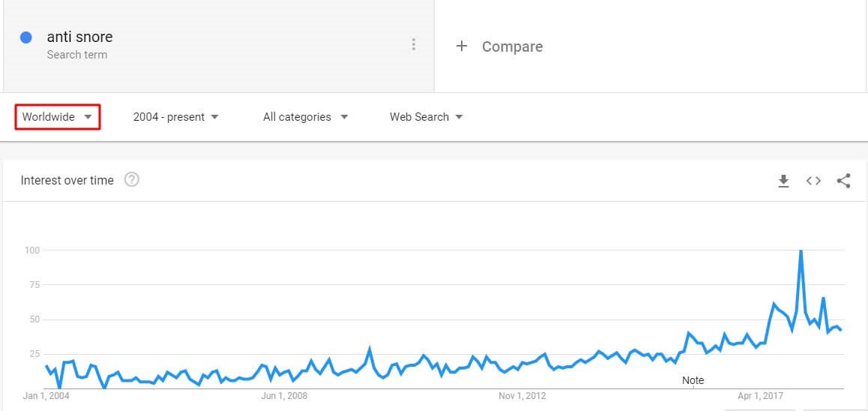Open the embed code icon
This screenshot has width=868, height=411.
813,181
